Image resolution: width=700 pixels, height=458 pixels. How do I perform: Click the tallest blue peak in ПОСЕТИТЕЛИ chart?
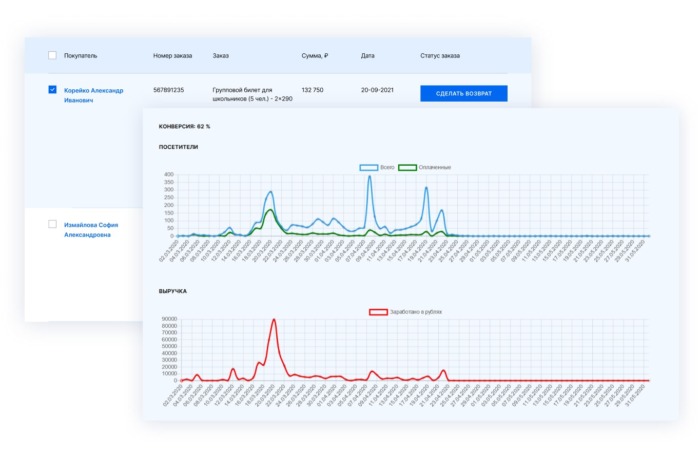point(370,177)
